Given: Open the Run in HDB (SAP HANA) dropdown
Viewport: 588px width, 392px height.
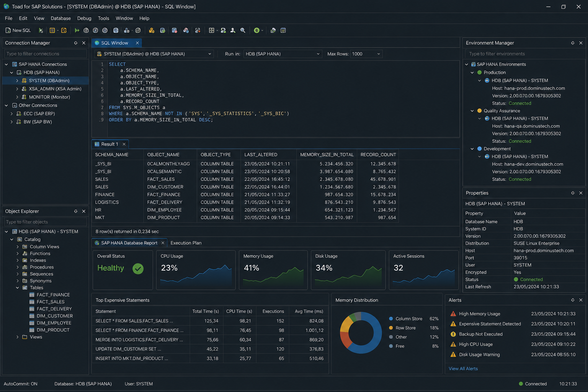Looking at the screenshot, I should pos(318,54).
